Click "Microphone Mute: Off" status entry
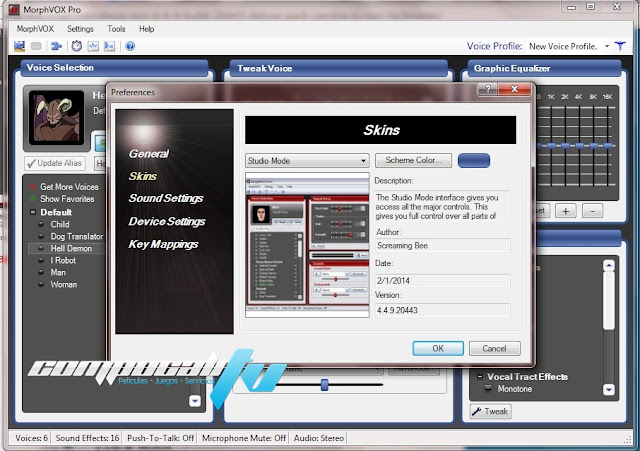This screenshot has height=451, width=640. click(244, 438)
